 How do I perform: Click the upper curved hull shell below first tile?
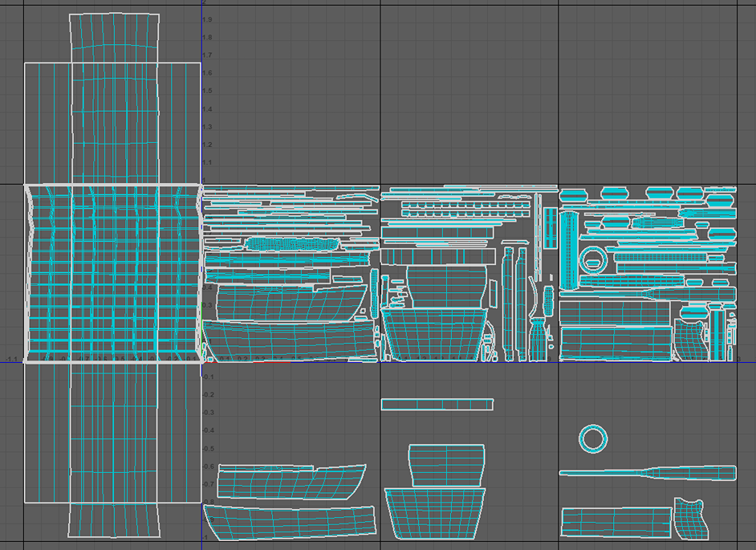click(x=289, y=483)
